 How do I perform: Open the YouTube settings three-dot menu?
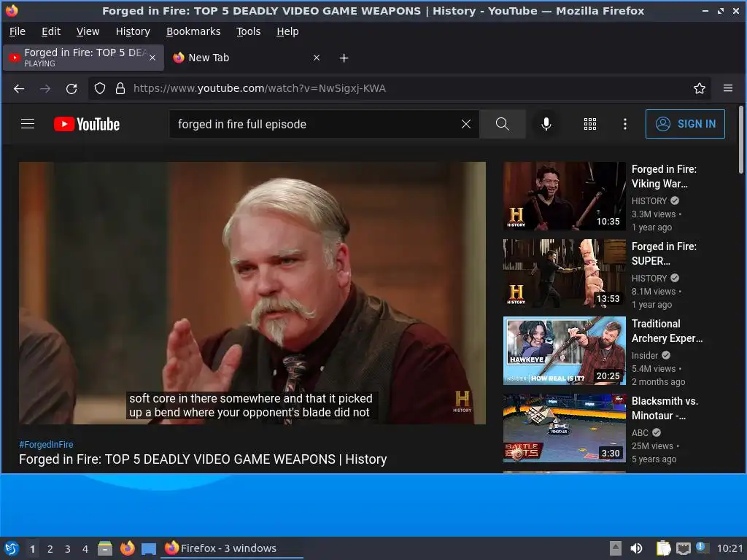tap(625, 124)
